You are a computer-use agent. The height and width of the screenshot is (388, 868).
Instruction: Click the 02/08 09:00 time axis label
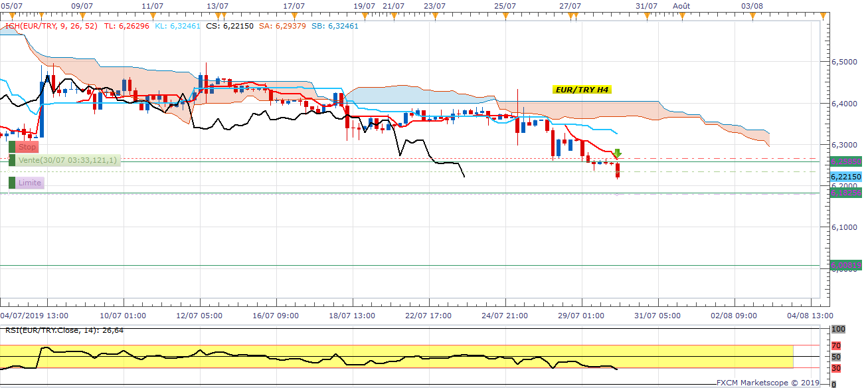[733, 316]
